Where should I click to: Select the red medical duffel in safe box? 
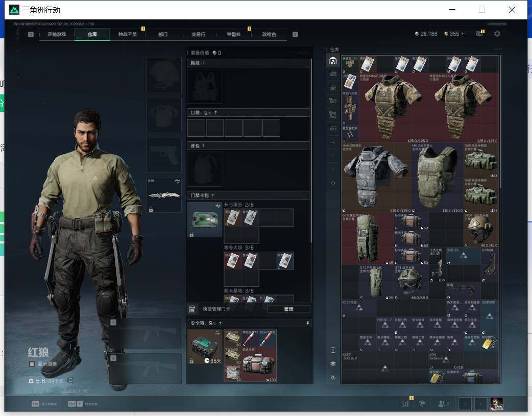tap(259, 364)
